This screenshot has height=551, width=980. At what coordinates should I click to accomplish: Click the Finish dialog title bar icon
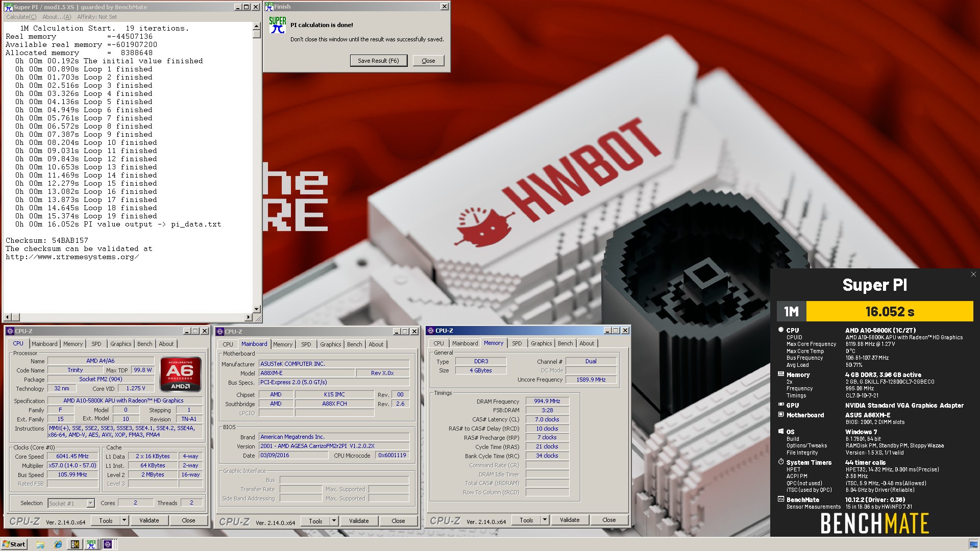[269, 7]
